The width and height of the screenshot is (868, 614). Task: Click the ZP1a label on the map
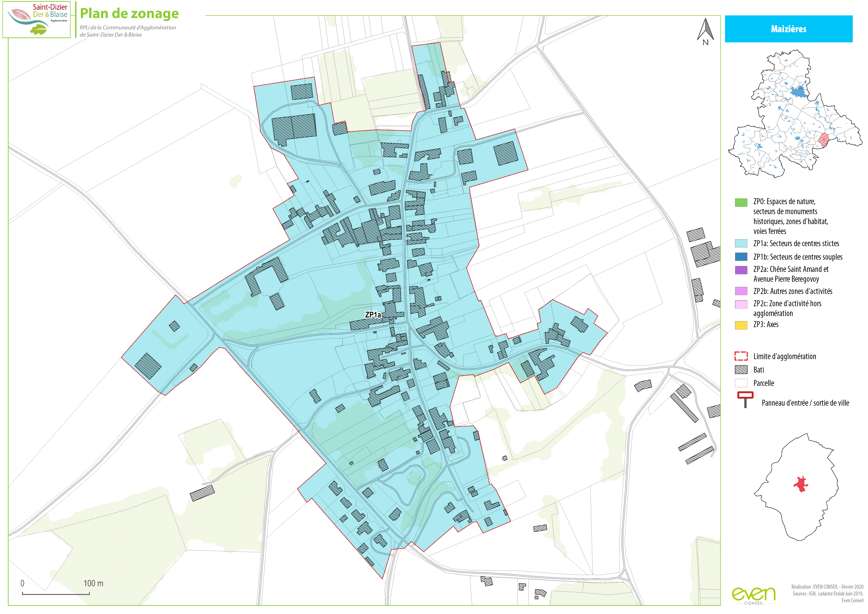click(x=373, y=315)
